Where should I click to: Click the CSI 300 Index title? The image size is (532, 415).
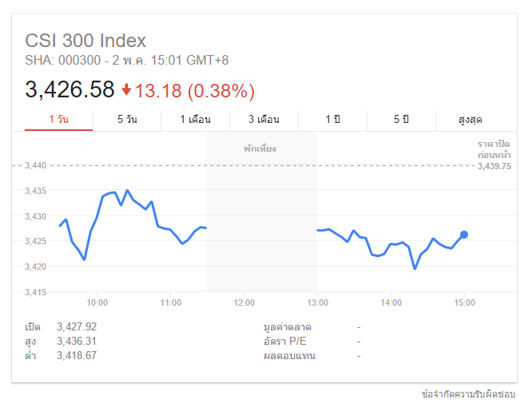85,41
